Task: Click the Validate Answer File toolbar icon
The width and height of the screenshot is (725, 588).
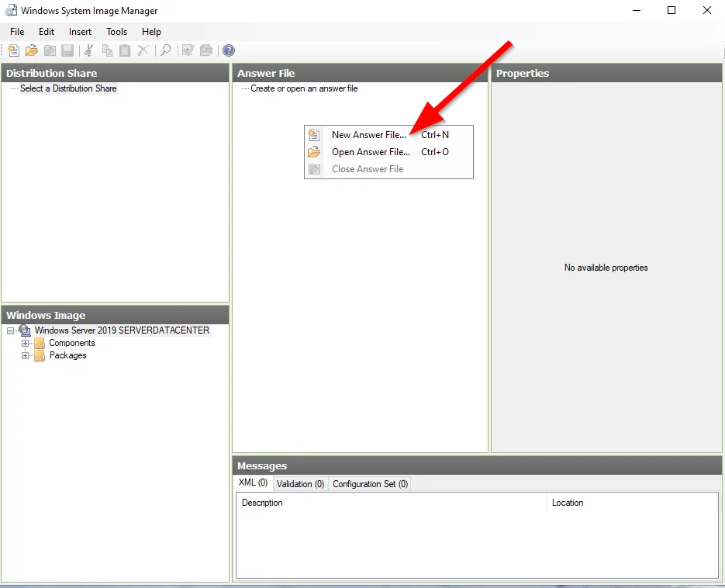Action: tap(188, 50)
